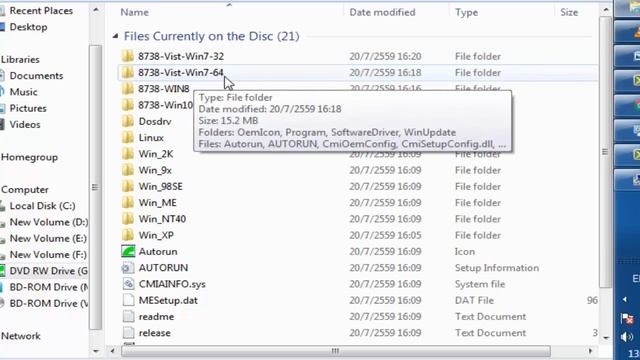Sort by Size column header
The width and height of the screenshot is (640, 360).
pos(569,12)
